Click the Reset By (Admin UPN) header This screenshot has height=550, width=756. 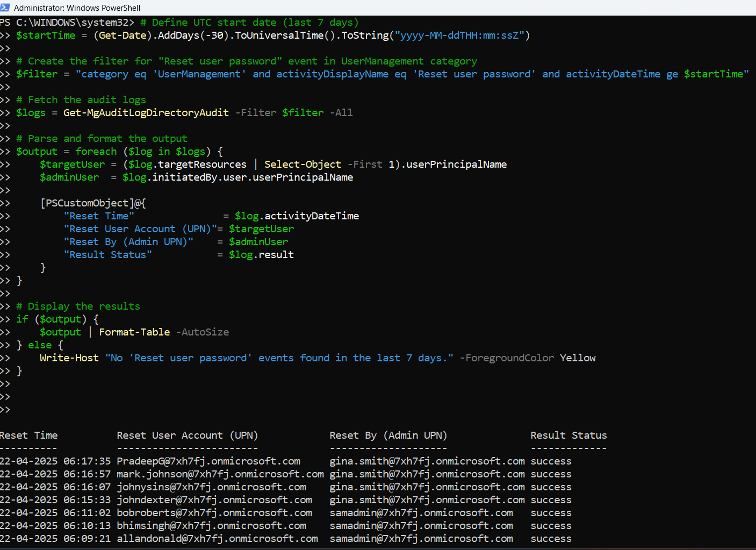[388, 435]
